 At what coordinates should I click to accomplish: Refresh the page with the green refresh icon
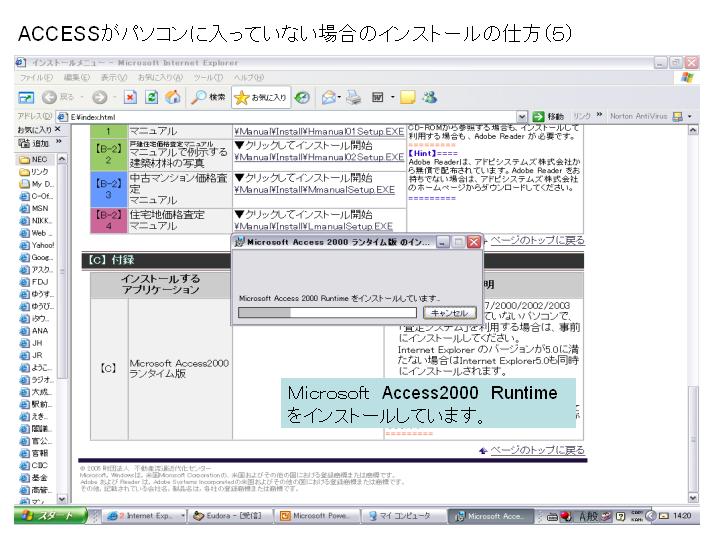click(x=152, y=97)
